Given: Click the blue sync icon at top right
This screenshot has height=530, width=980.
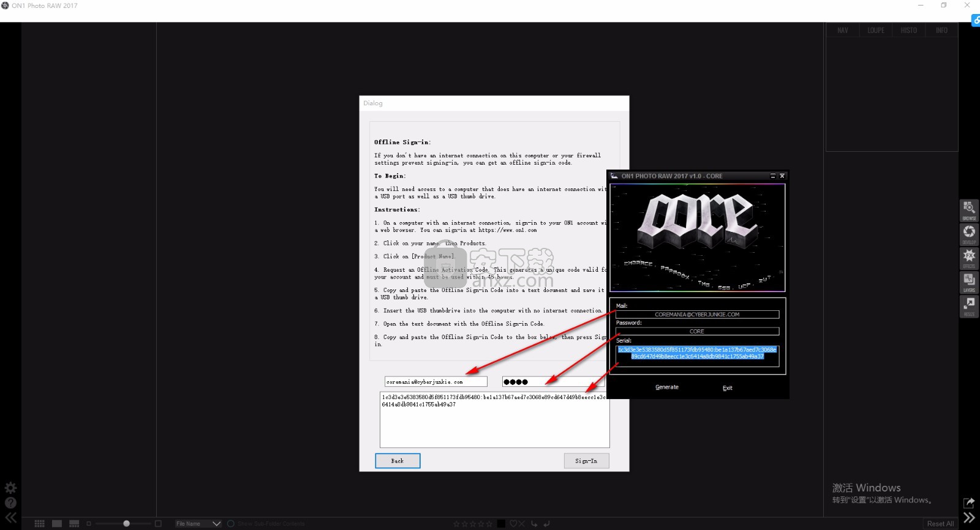Looking at the screenshot, I should click(x=976, y=20).
